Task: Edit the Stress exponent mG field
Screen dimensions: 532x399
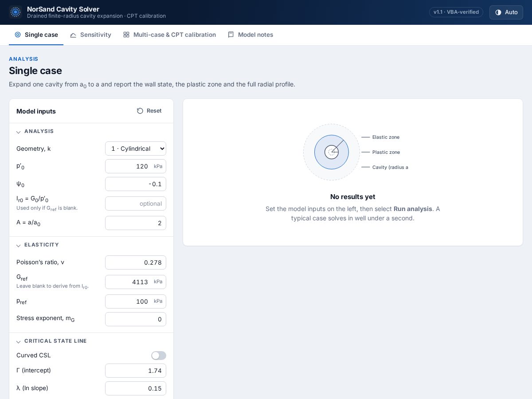Action: point(136,319)
